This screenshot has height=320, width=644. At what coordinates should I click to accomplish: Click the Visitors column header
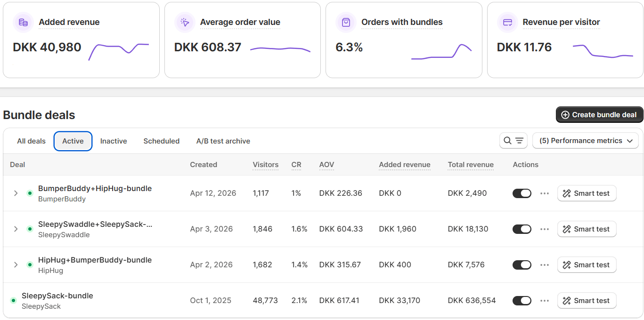266,165
